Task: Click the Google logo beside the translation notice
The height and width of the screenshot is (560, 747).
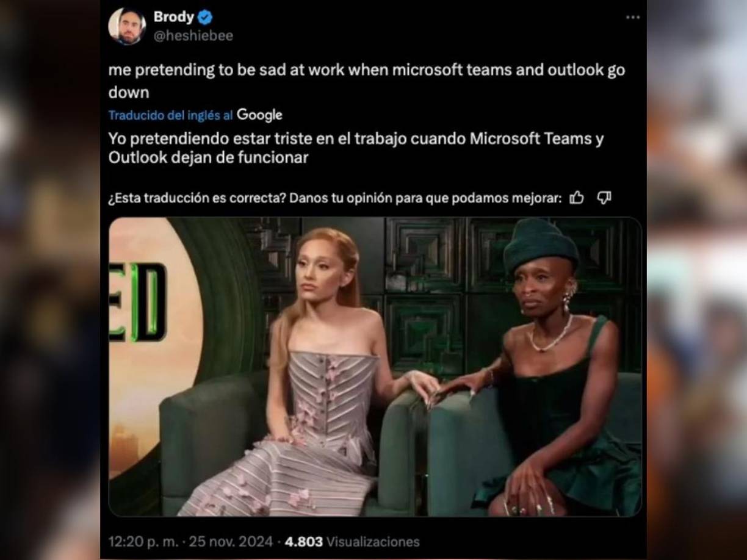Action: click(x=259, y=114)
